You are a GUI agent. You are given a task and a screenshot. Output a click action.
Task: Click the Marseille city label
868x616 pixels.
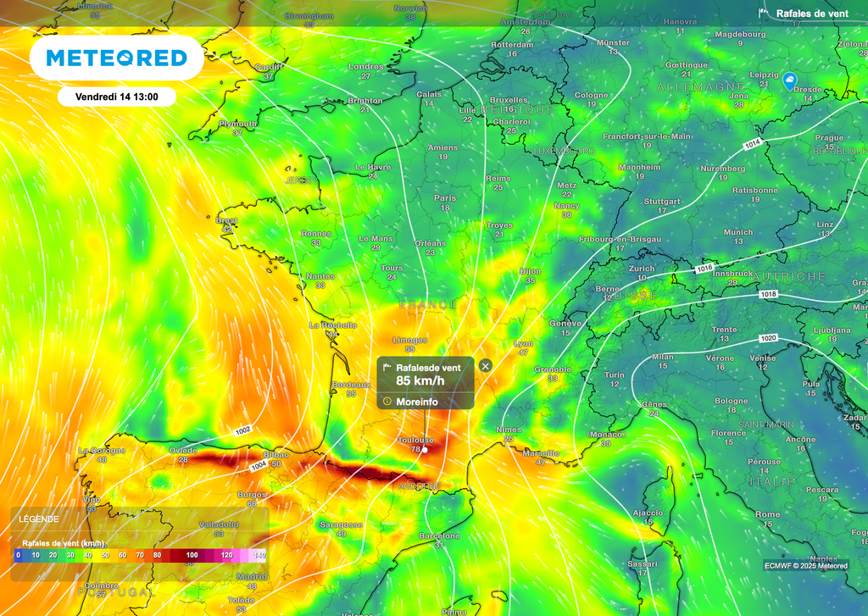coord(541,453)
